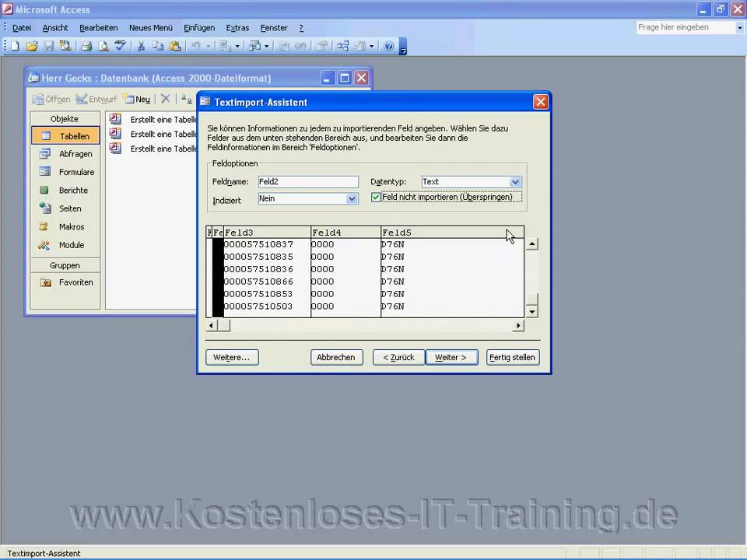This screenshot has height=560, width=747.
Task: Click the Weiter > button
Action: pos(451,358)
